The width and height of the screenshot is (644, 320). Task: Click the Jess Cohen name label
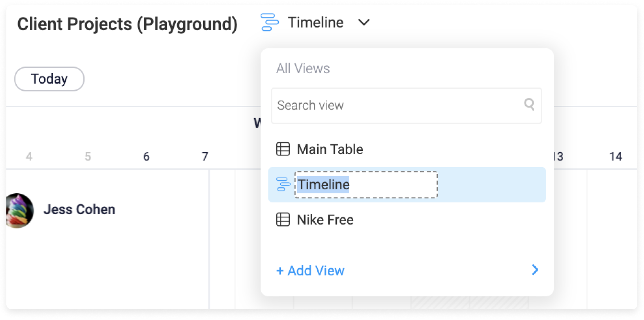pos(79,210)
